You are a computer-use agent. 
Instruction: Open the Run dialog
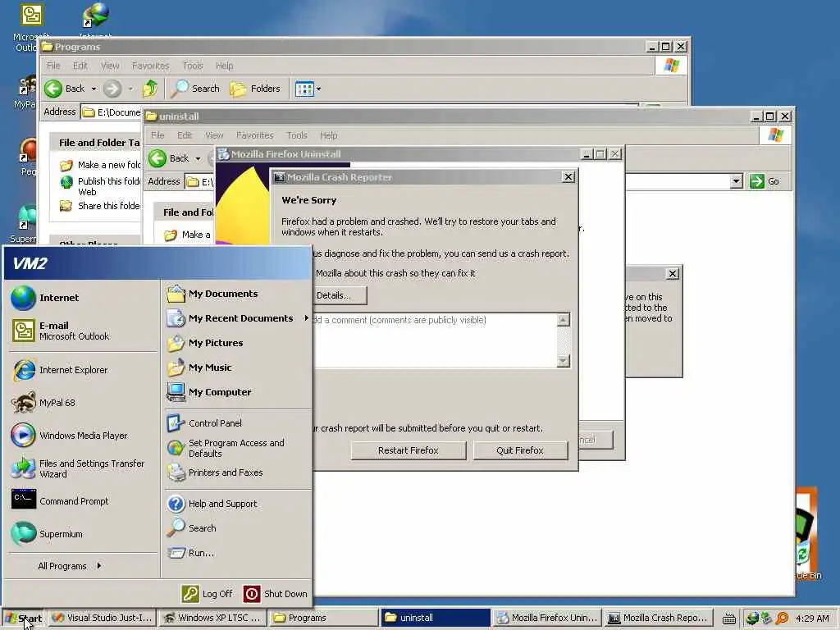point(238,553)
